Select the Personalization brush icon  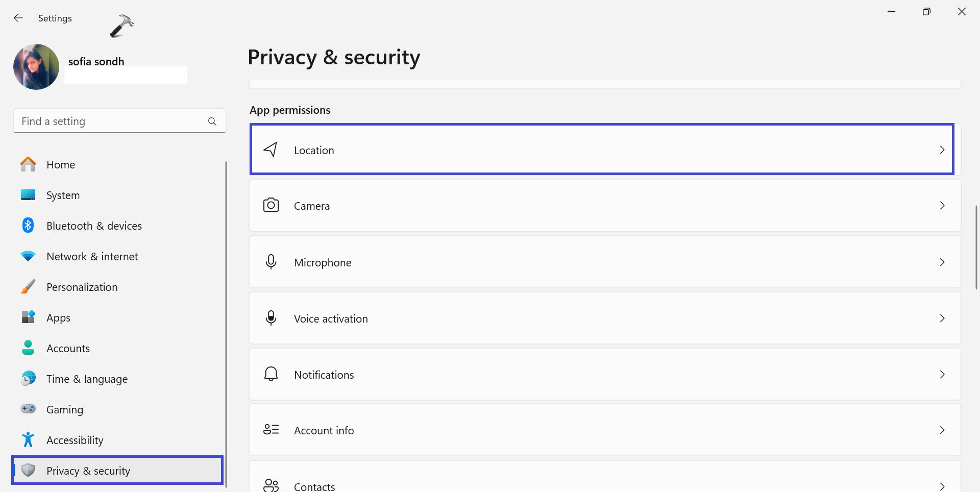coord(28,286)
